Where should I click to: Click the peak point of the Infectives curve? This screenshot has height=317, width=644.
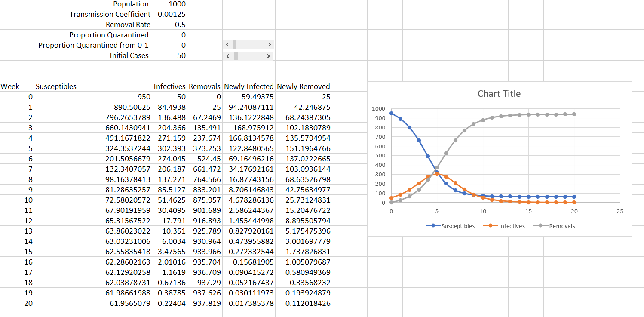[437, 174]
